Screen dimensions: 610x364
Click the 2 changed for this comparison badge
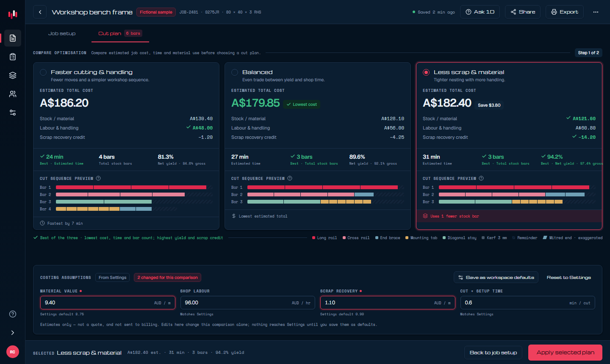(167, 278)
